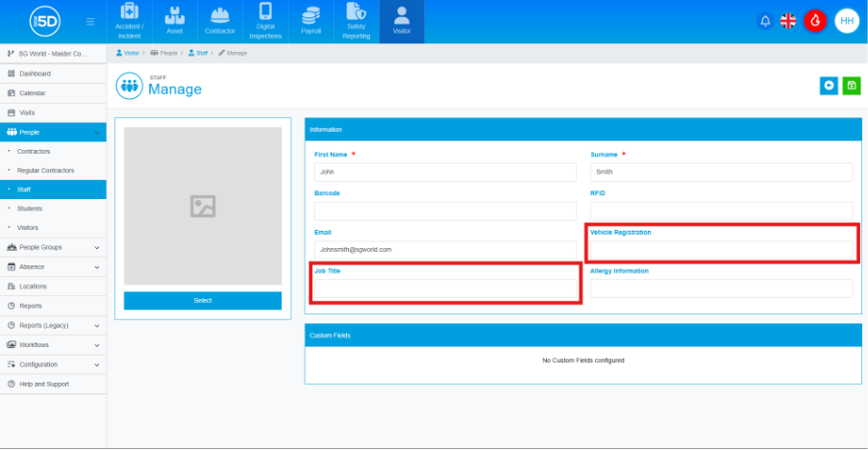Open Locations in sidebar
This screenshot has height=450, width=868.
[53, 287]
